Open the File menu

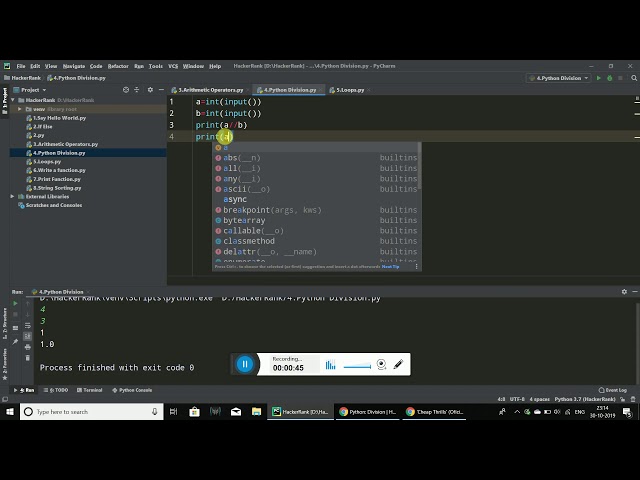click(21, 66)
